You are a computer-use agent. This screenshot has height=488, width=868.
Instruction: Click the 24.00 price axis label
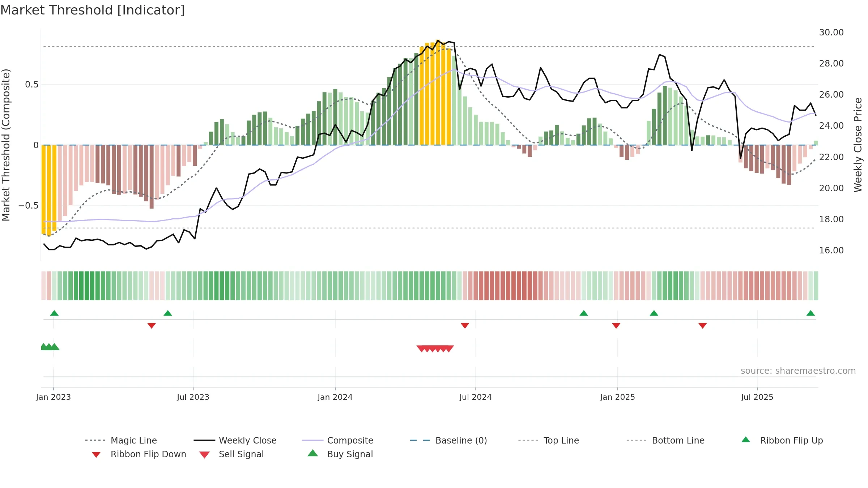(831, 125)
